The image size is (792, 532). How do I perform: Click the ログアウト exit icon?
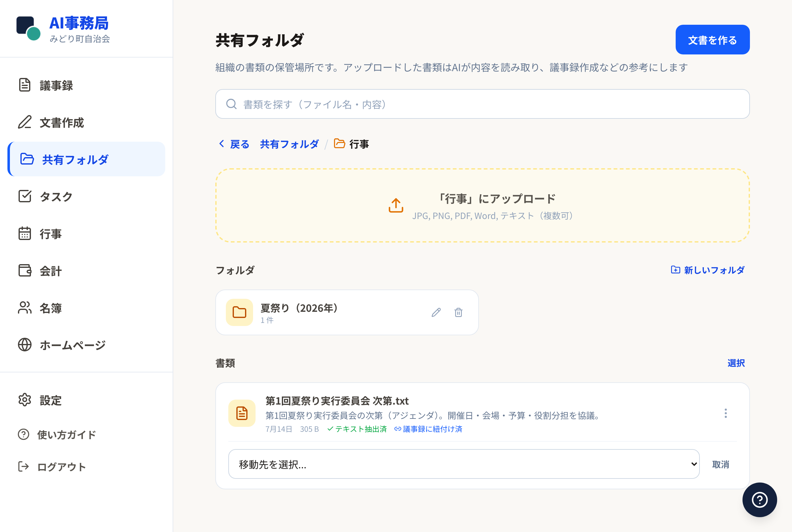(x=23, y=466)
